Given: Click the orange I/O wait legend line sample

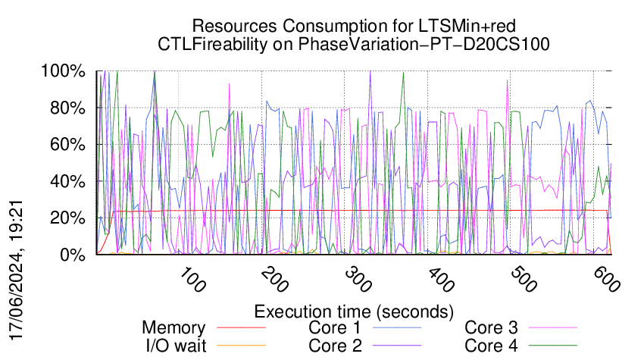Looking at the screenshot, I should pyautogui.click(x=241, y=346).
